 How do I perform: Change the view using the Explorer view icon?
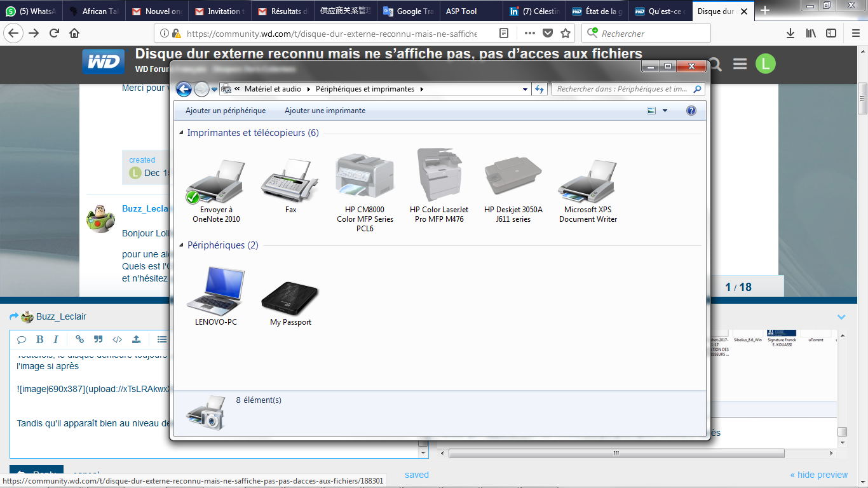pos(651,111)
